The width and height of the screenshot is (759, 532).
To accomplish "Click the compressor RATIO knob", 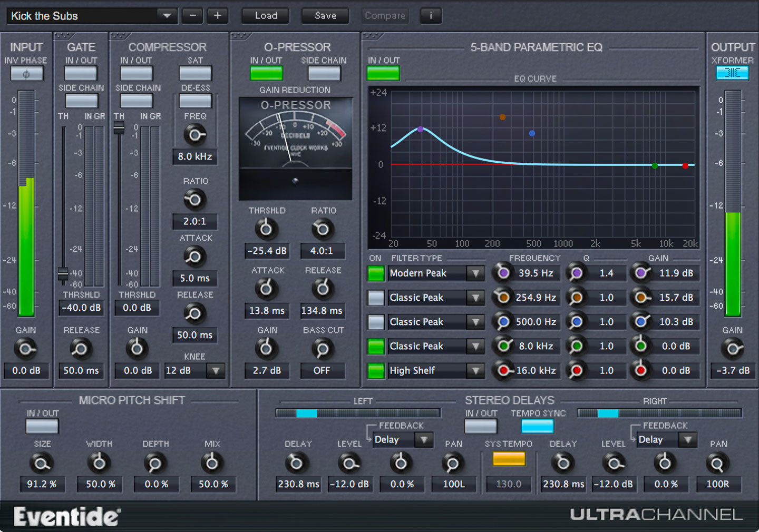I will click(194, 200).
